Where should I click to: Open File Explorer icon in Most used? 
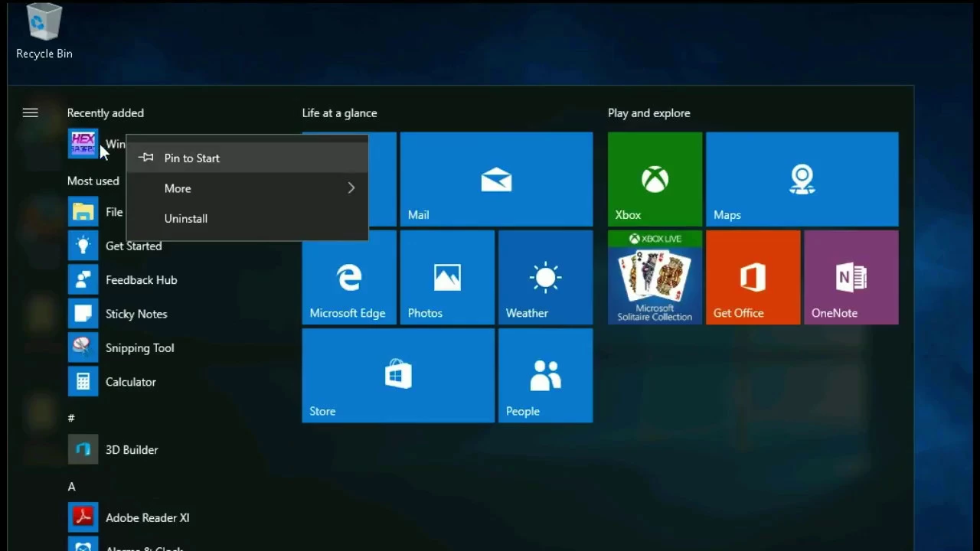point(83,212)
